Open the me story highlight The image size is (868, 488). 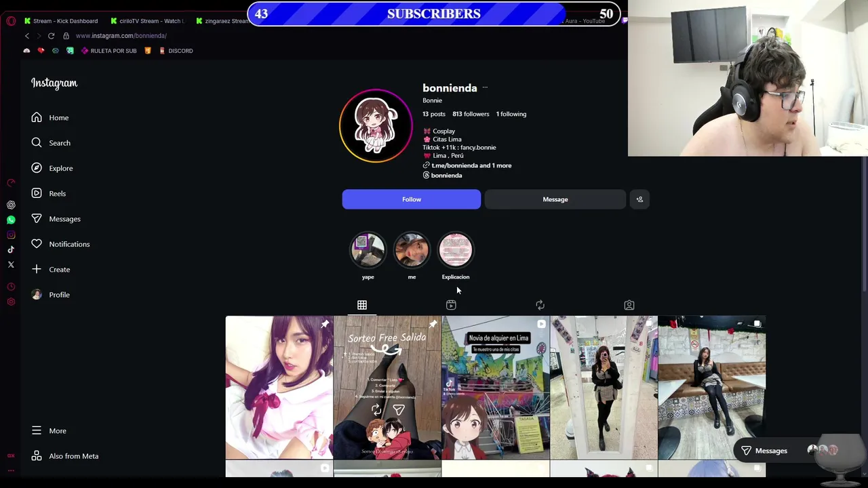(412, 251)
